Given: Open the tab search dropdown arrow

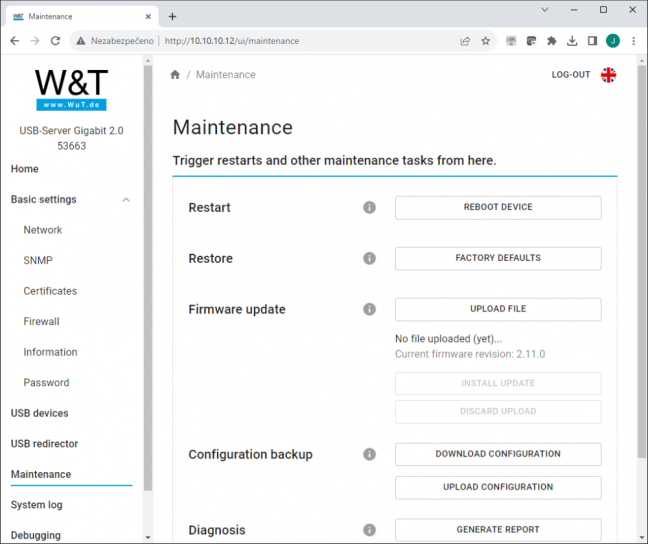Looking at the screenshot, I should coord(545,10).
